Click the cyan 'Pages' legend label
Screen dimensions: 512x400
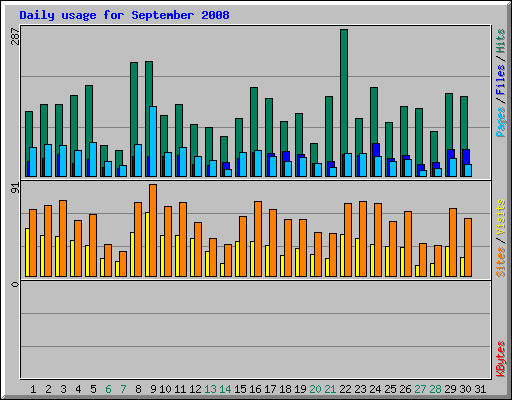coord(501,122)
